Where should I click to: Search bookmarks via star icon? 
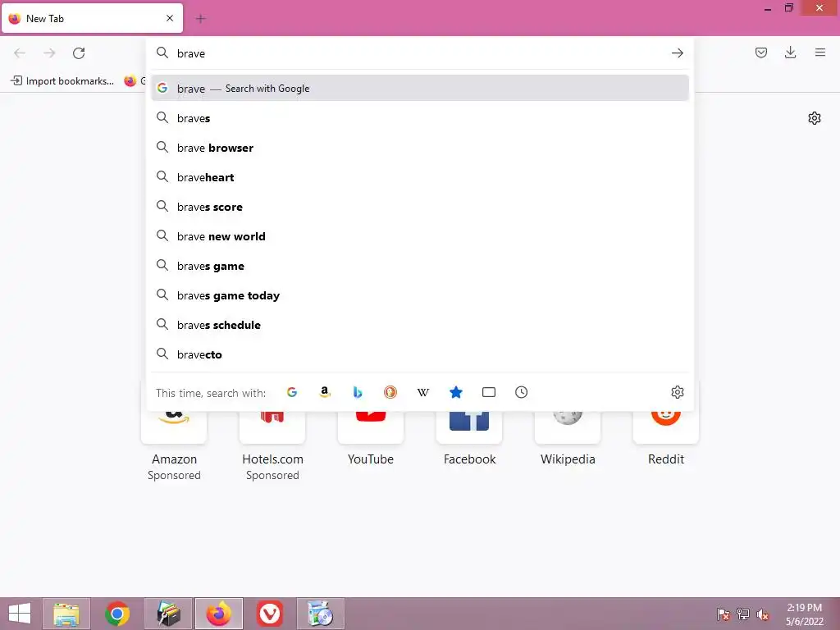coord(456,392)
